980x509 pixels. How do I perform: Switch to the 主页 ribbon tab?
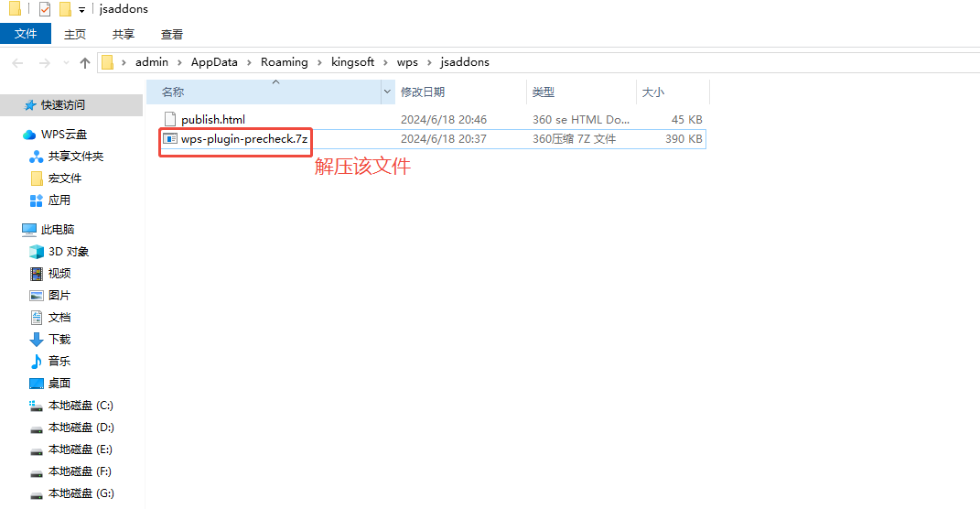(x=75, y=35)
